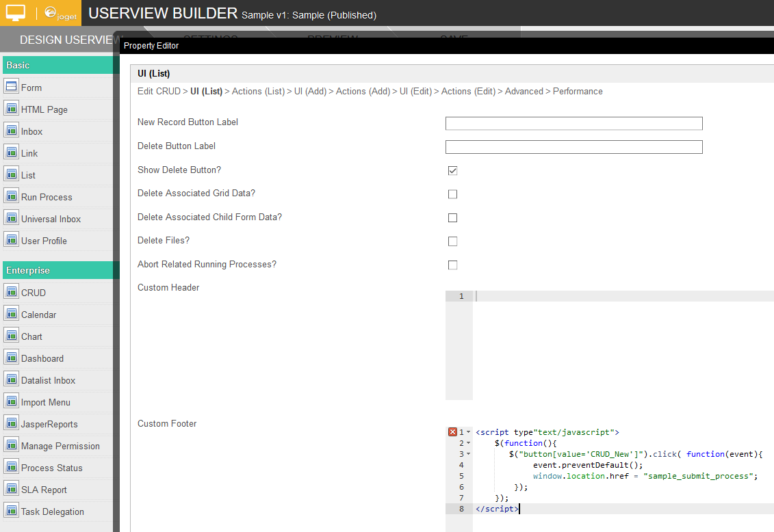Uncheck the Show Delete Button checkbox
This screenshot has height=532, width=774.
(452, 170)
